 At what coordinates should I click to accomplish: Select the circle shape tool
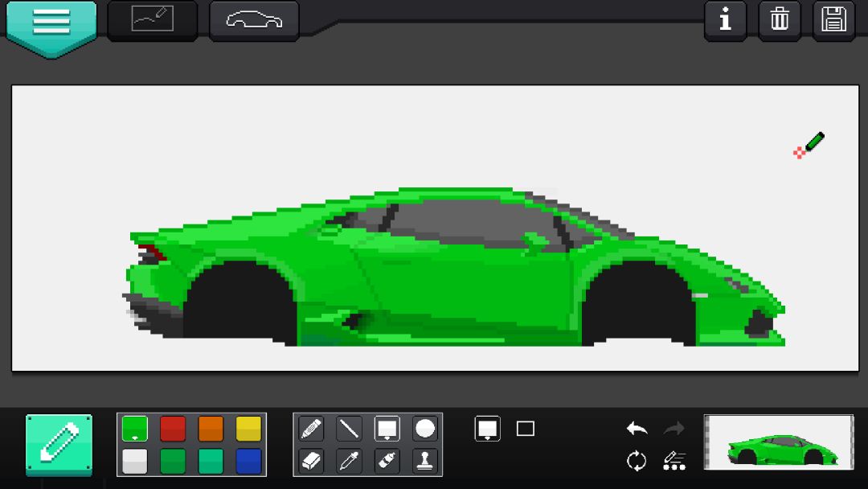(x=425, y=429)
